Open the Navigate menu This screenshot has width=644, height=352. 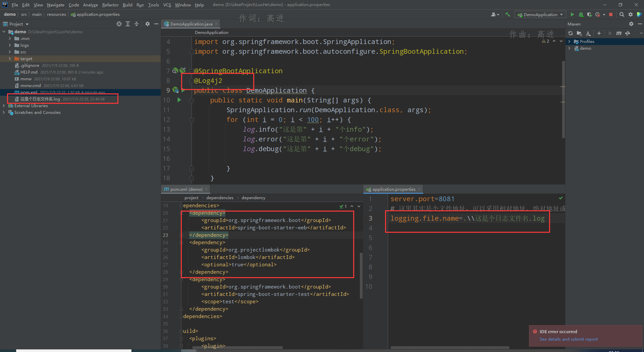pyautogui.click(x=55, y=5)
